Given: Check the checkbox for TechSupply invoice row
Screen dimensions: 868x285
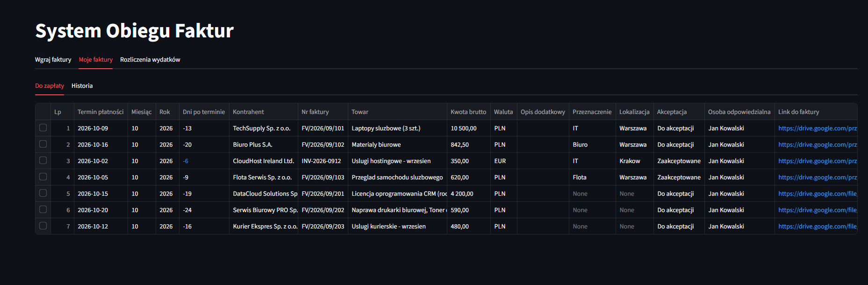Looking at the screenshot, I should tap(43, 128).
